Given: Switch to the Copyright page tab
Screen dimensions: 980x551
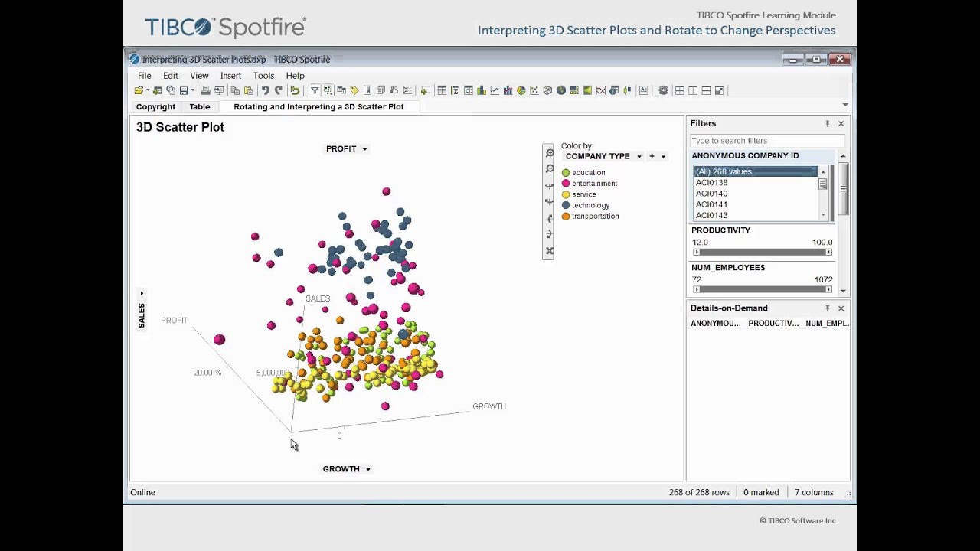Looking at the screenshot, I should click(155, 107).
